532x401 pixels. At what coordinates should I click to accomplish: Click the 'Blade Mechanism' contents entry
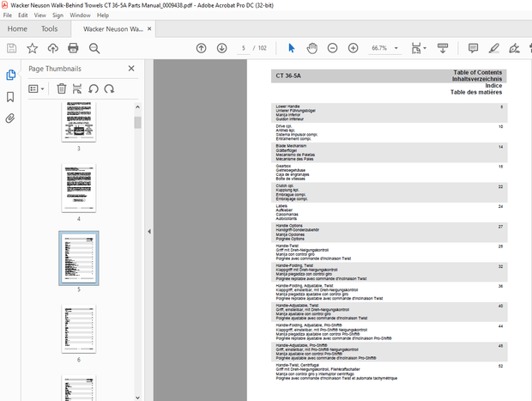click(390, 153)
